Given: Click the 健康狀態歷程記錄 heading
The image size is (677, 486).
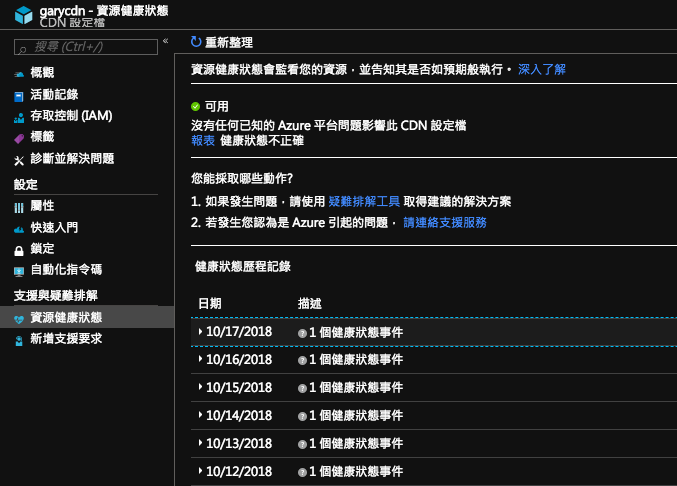Looking at the screenshot, I should (x=243, y=267).
